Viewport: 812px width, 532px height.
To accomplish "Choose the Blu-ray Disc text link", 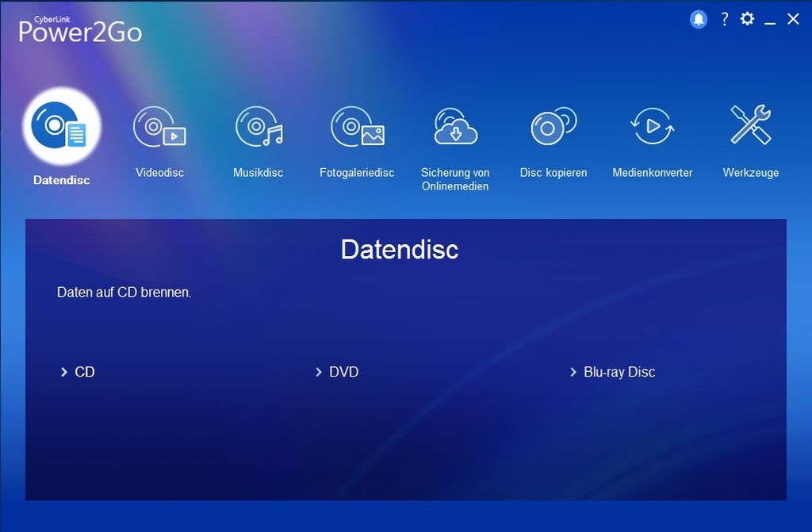I will point(619,372).
